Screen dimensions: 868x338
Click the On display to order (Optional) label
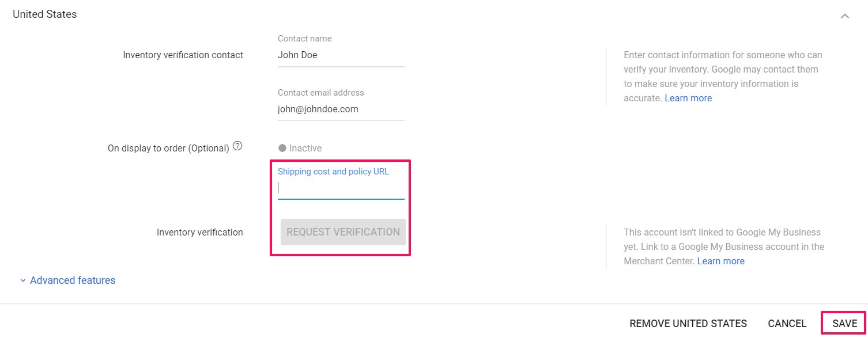click(x=168, y=148)
